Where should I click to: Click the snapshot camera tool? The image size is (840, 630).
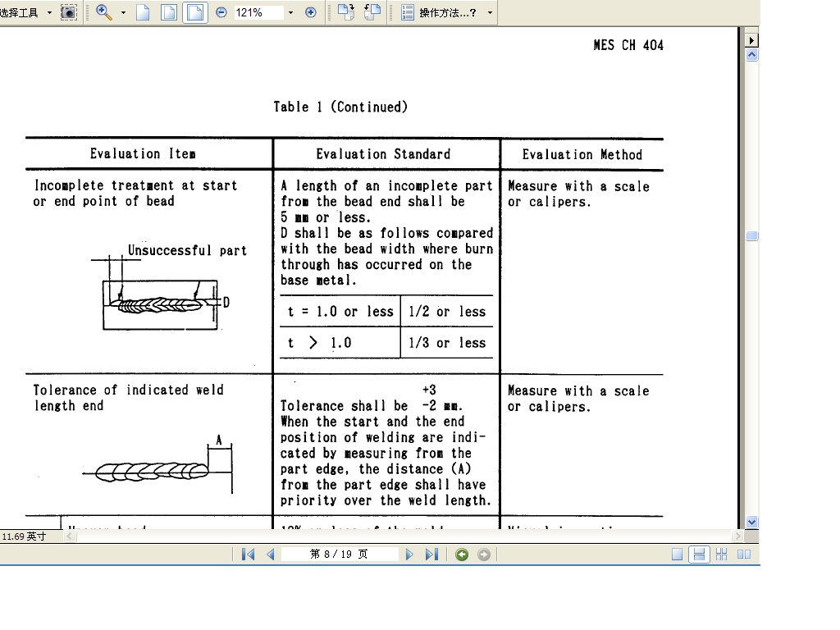coord(69,12)
